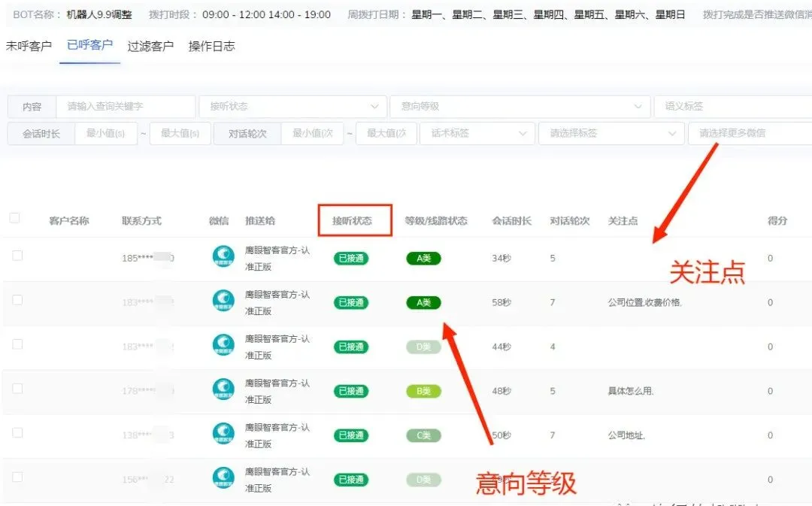Click the C类 grade badge for customer 138****
The width and height of the screenshot is (812, 506).
[x=423, y=435]
